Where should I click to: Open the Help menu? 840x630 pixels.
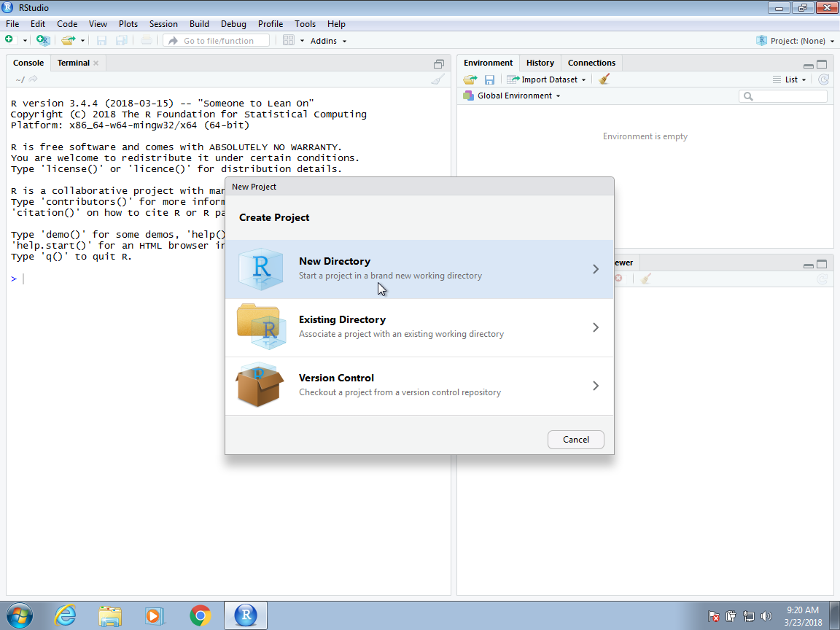tap(336, 23)
